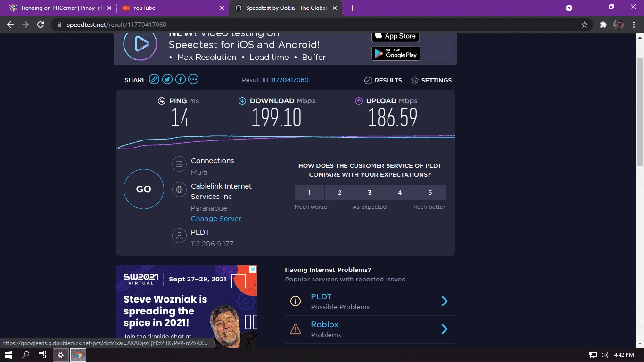
Task: Open the speedtest SETTINGS gear
Action: (431, 81)
